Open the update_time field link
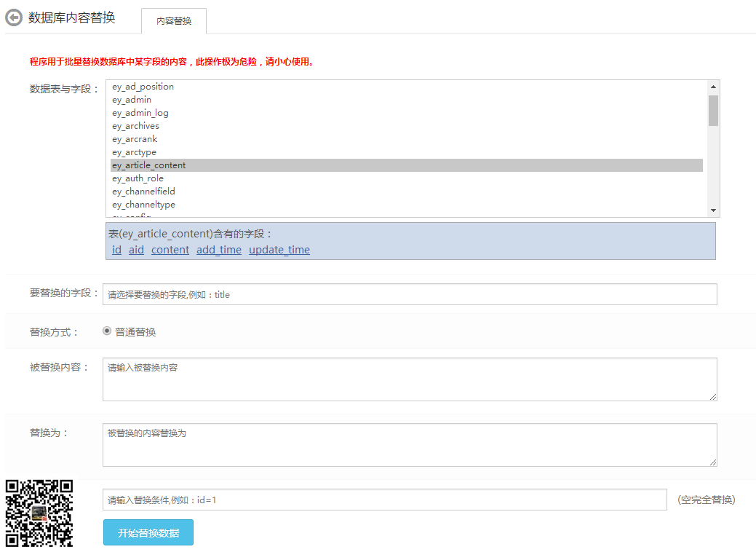 click(279, 249)
